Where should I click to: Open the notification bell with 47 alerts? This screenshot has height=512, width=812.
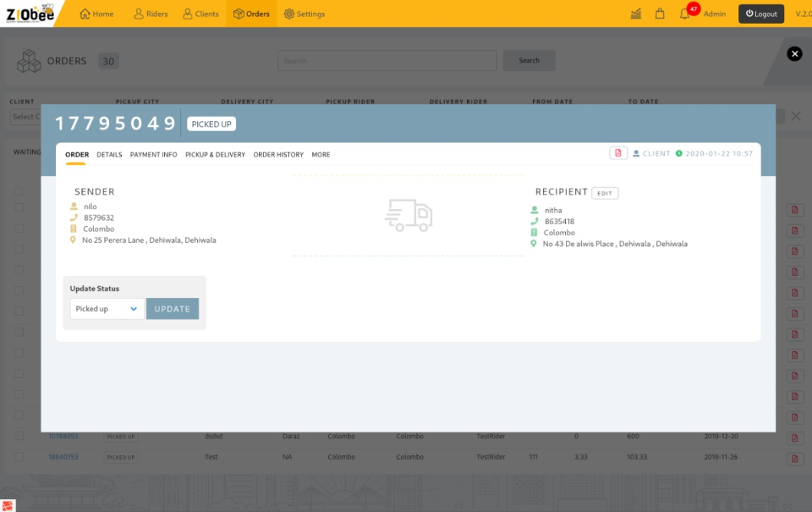pyautogui.click(x=685, y=14)
